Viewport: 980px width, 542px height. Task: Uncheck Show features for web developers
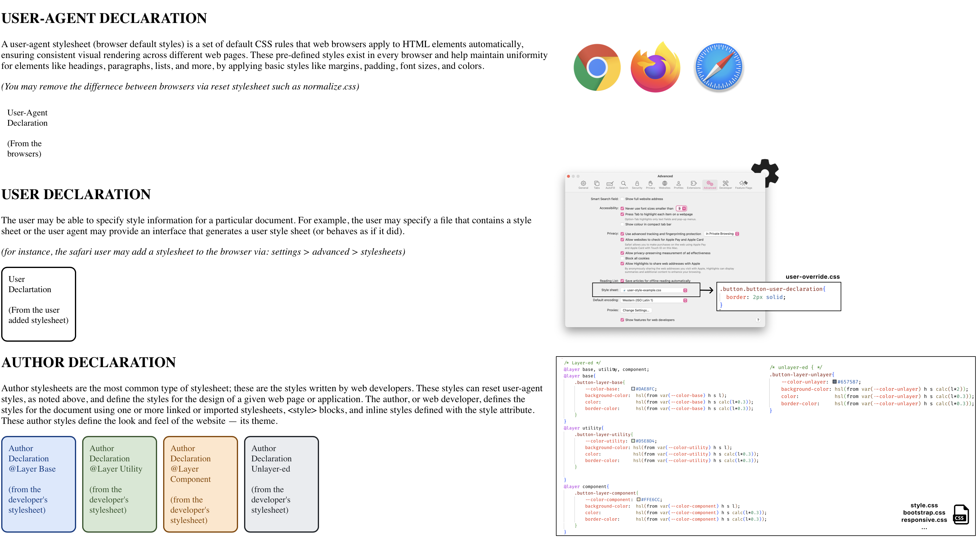pyautogui.click(x=622, y=320)
